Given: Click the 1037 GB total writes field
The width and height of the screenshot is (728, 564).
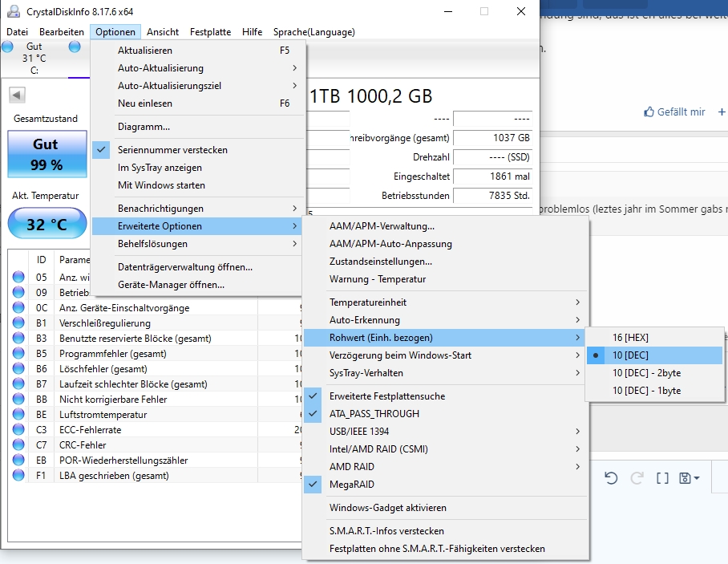Looking at the screenshot, I should pyautogui.click(x=492, y=138).
